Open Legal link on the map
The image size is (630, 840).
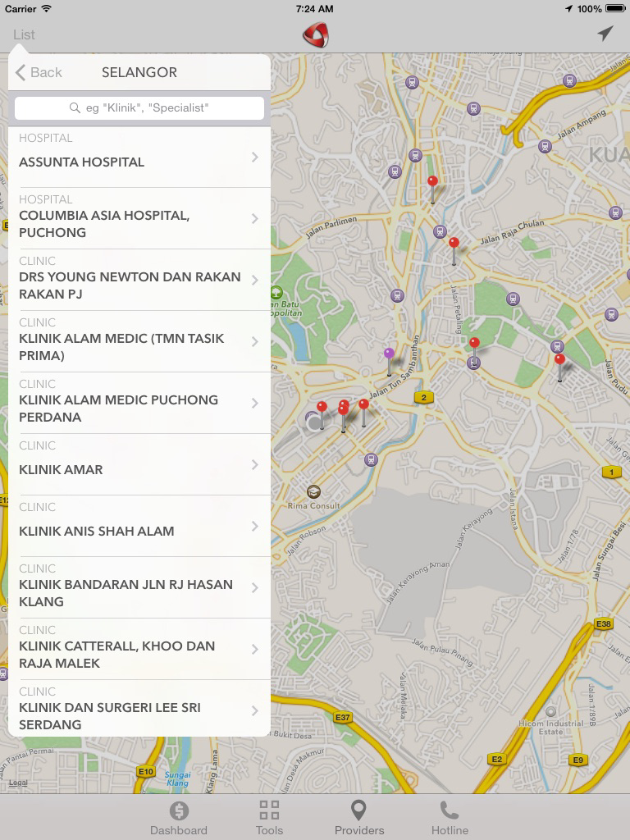pyautogui.click(x=18, y=783)
